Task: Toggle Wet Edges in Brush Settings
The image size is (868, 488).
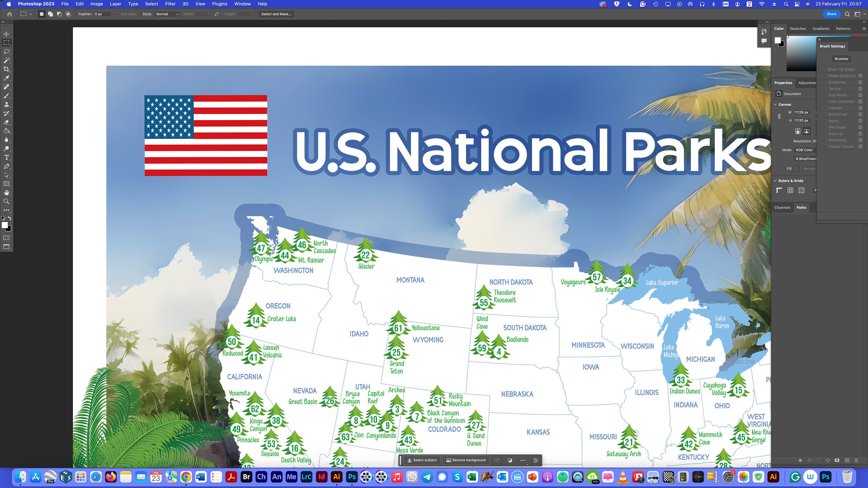Action: pos(825,127)
